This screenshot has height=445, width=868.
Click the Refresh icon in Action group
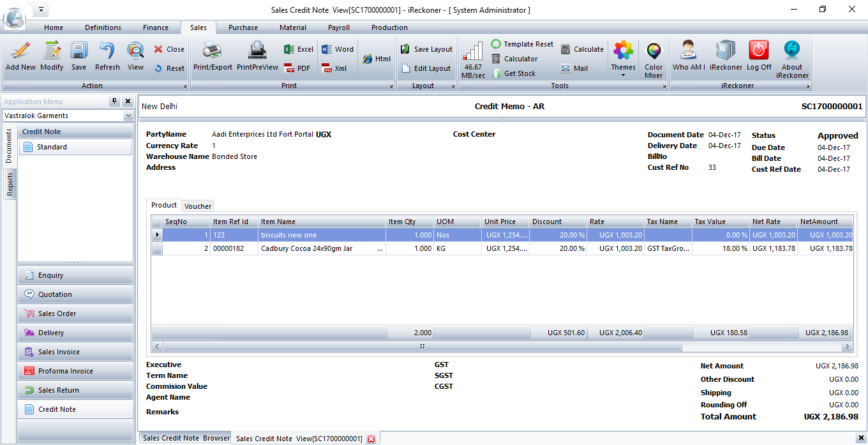click(x=107, y=51)
